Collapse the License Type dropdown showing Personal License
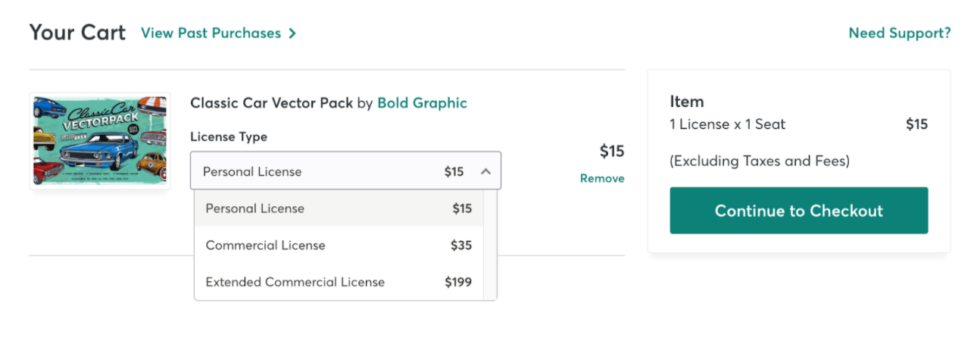 [x=345, y=171]
